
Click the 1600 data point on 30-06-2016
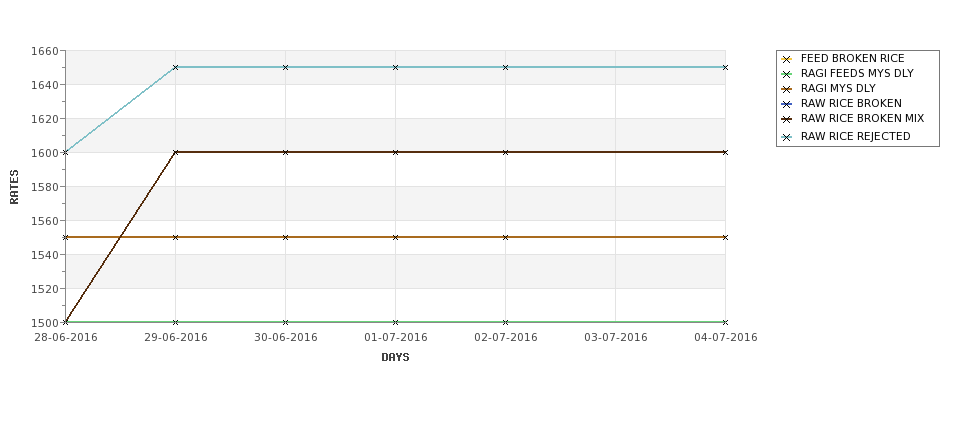tap(285, 152)
